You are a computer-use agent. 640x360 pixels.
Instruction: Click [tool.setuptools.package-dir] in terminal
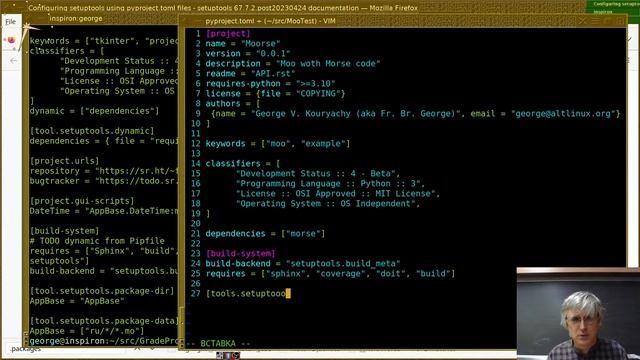(x=101, y=291)
